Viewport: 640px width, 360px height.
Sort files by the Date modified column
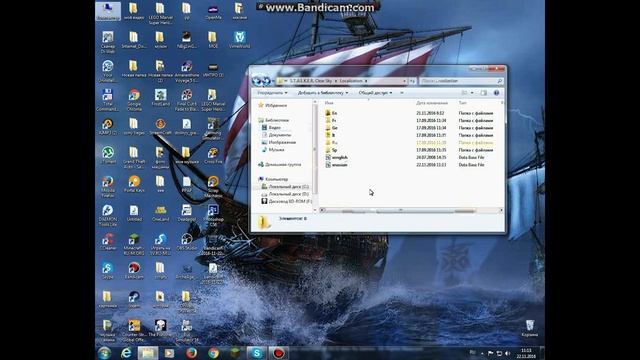click(432, 103)
